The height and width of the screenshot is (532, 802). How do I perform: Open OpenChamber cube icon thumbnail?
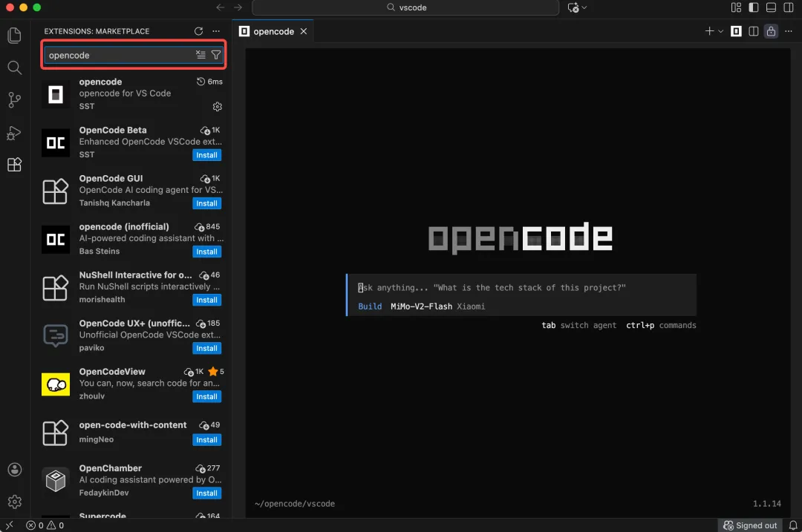[x=55, y=481]
